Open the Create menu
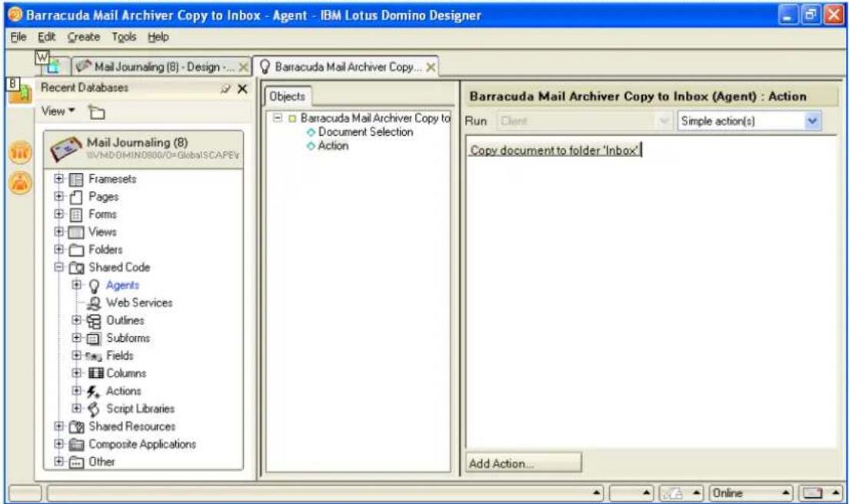The height and width of the screenshot is (504, 849). point(84,38)
